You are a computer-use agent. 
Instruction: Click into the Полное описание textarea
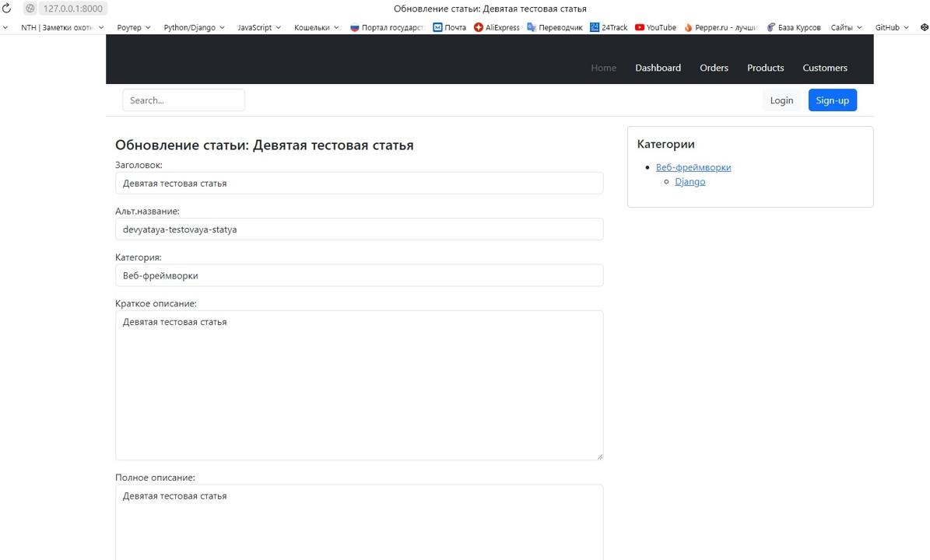(360, 522)
